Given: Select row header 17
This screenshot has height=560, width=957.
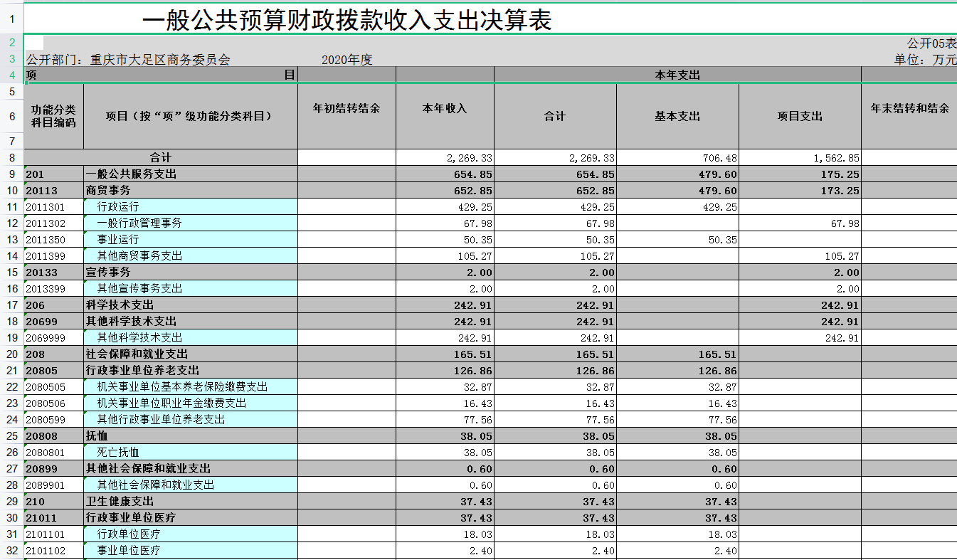Looking at the screenshot, I should 11,305.
